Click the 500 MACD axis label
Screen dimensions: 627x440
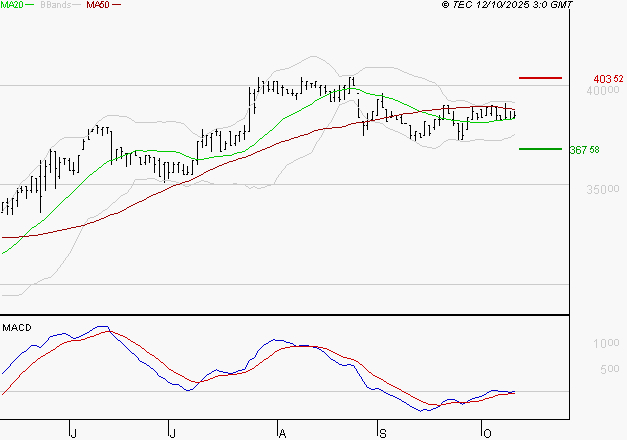coord(609,369)
